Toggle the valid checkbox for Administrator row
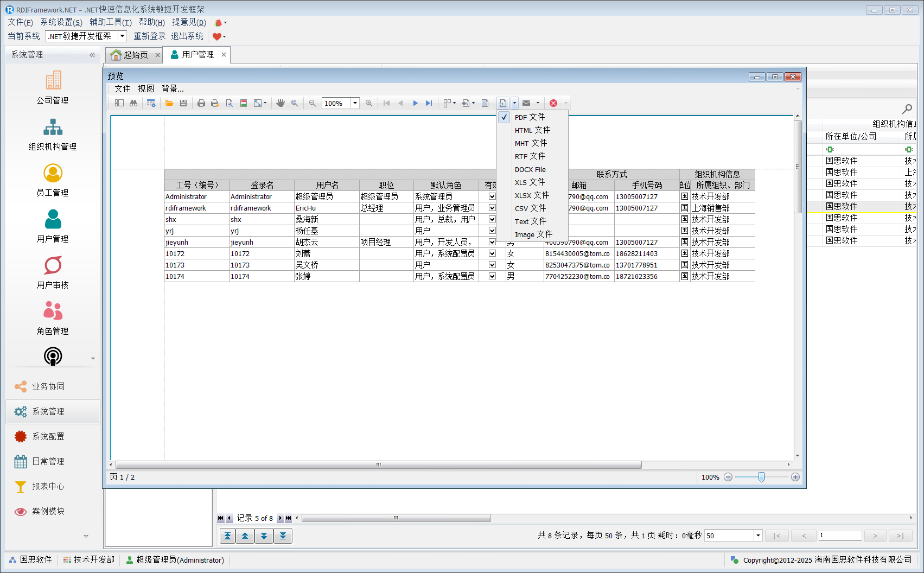The width and height of the screenshot is (924, 573). click(x=492, y=196)
